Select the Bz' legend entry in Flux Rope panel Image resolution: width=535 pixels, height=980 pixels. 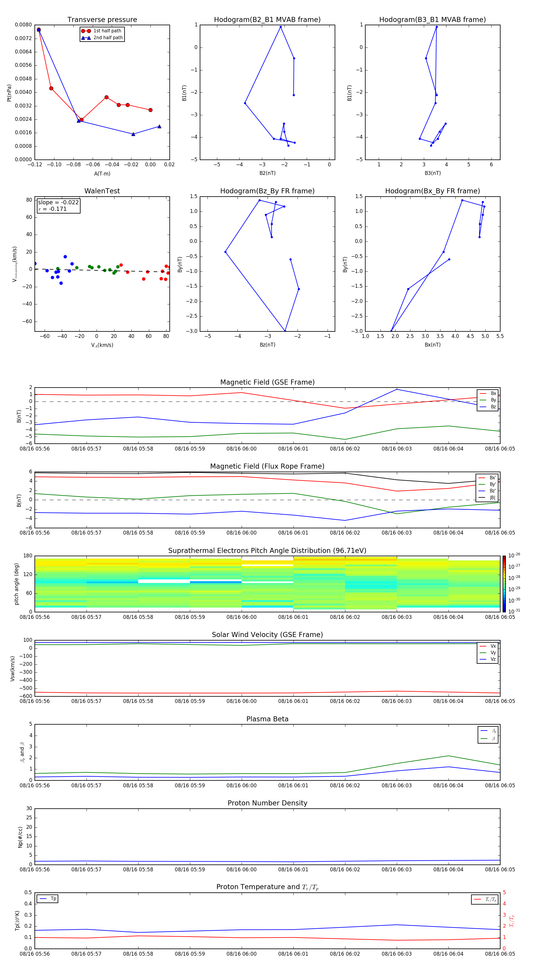487,491
